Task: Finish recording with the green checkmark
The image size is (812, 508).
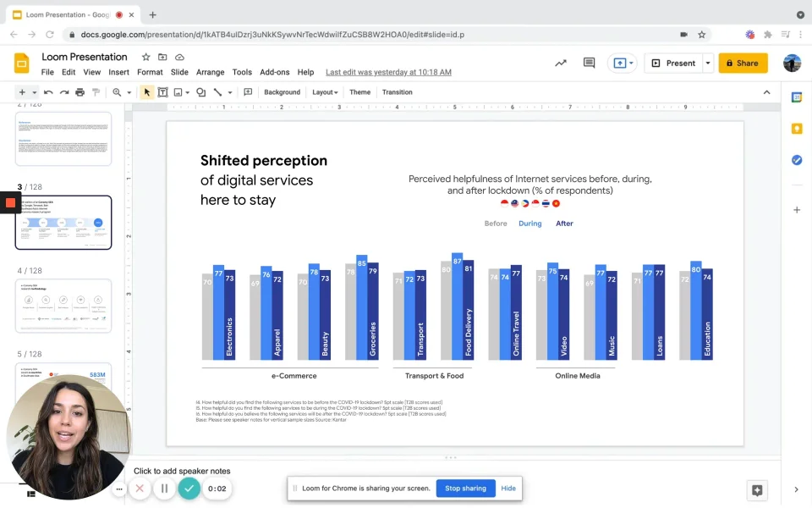Action: [189, 489]
